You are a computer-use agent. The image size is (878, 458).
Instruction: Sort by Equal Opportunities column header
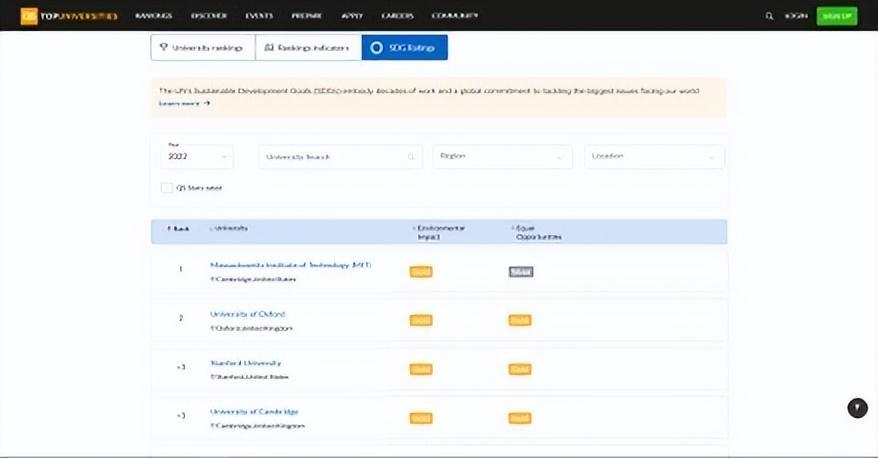538,232
